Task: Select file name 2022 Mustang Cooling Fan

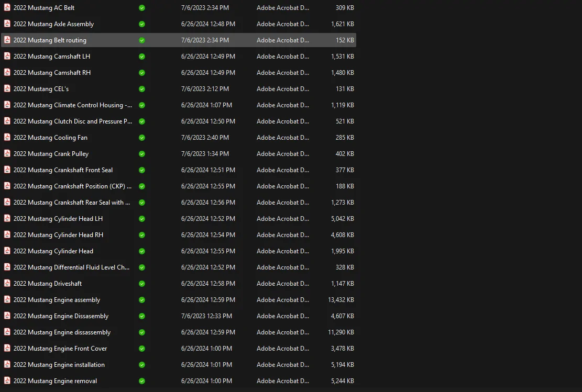Action: coord(50,138)
